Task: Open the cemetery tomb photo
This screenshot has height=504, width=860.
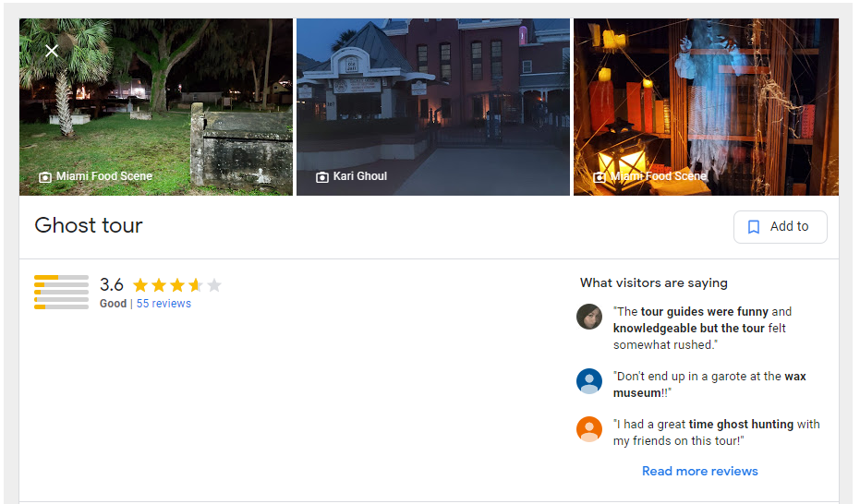Action: (x=156, y=107)
